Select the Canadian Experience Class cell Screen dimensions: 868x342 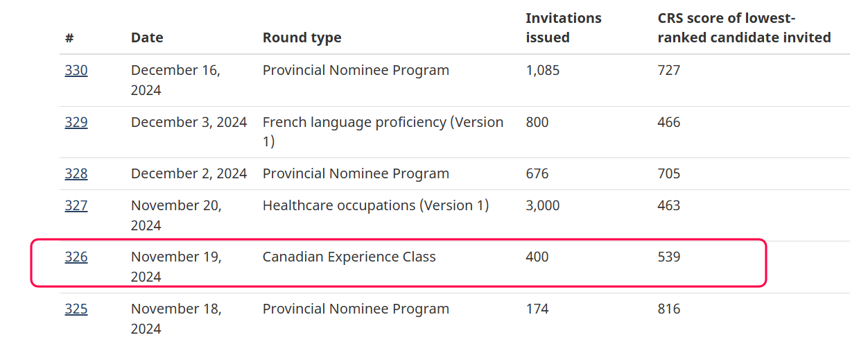point(349,257)
